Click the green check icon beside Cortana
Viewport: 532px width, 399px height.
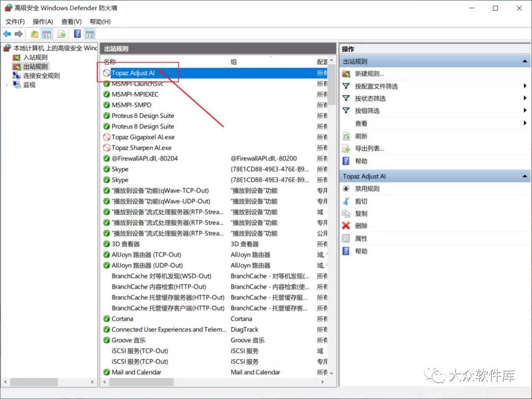click(x=106, y=319)
